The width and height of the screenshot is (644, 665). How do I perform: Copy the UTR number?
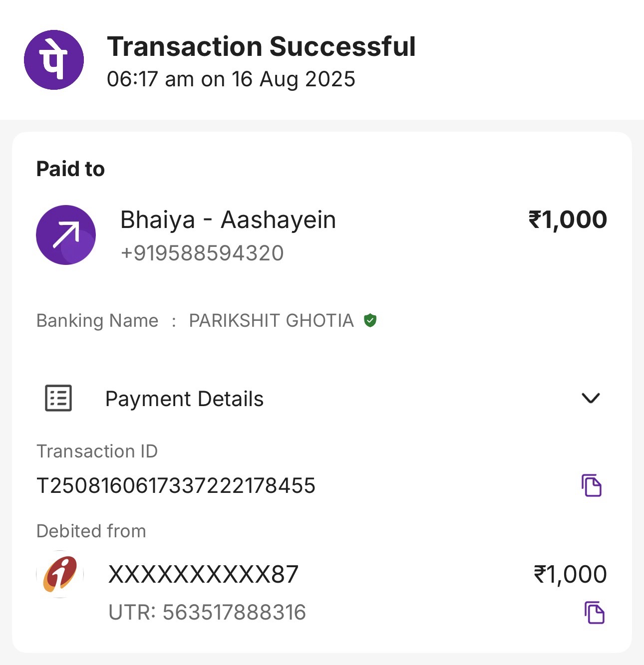tap(594, 613)
